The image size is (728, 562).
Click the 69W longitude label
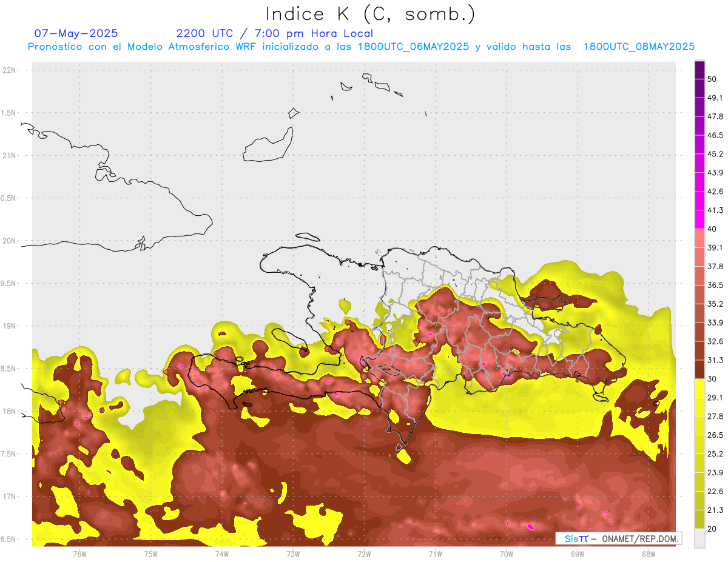click(x=578, y=554)
